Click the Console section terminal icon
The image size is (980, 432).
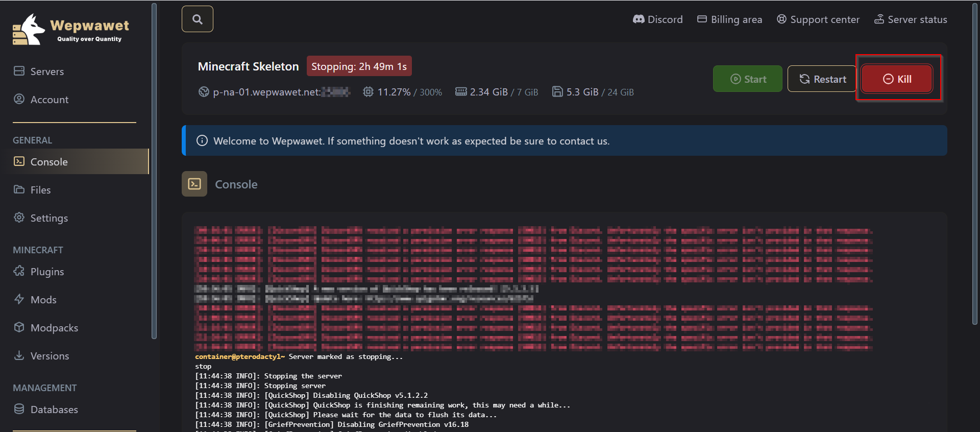194,184
